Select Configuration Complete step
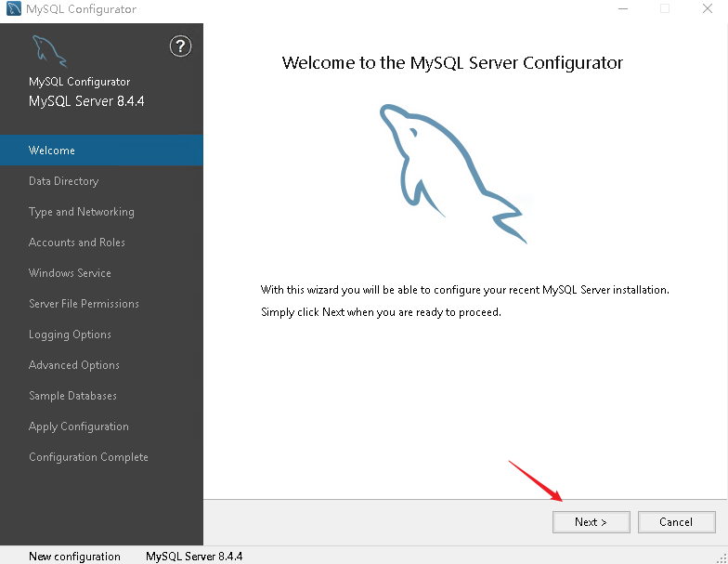 (102, 457)
